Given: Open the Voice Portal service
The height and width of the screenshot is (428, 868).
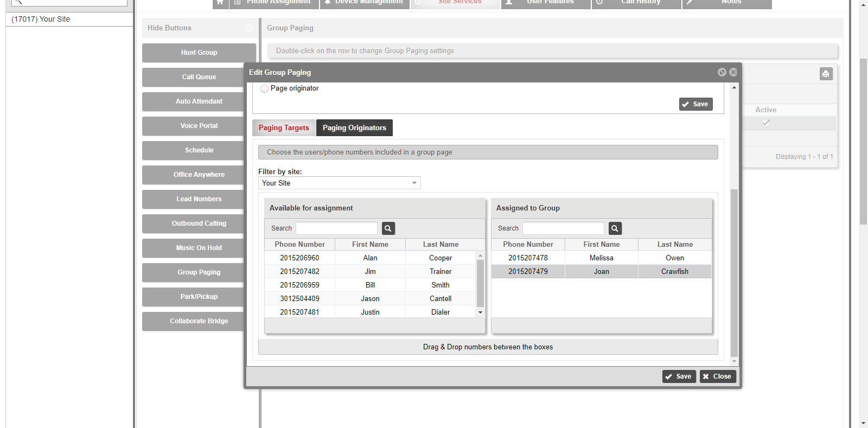Looking at the screenshot, I should [193, 126].
